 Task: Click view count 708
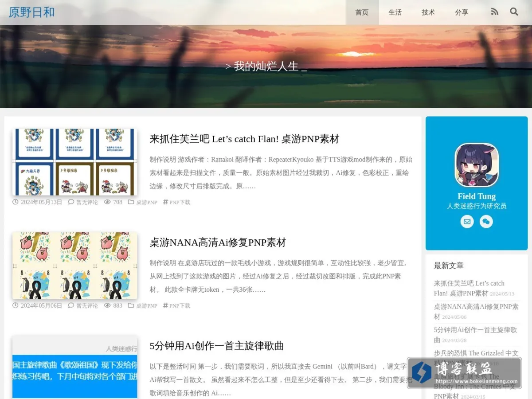tap(117, 202)
